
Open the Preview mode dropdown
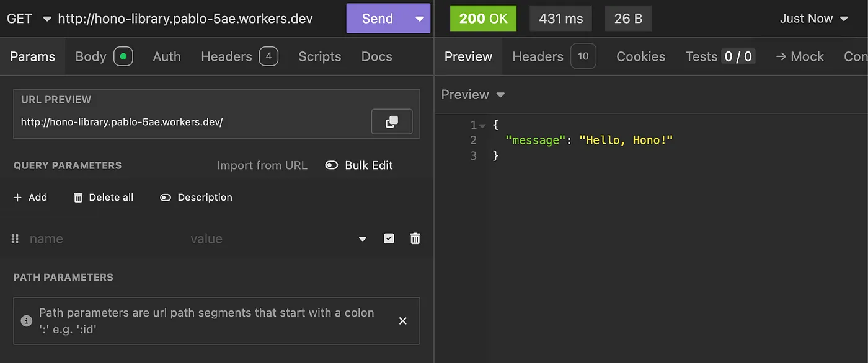click(473, 95)
